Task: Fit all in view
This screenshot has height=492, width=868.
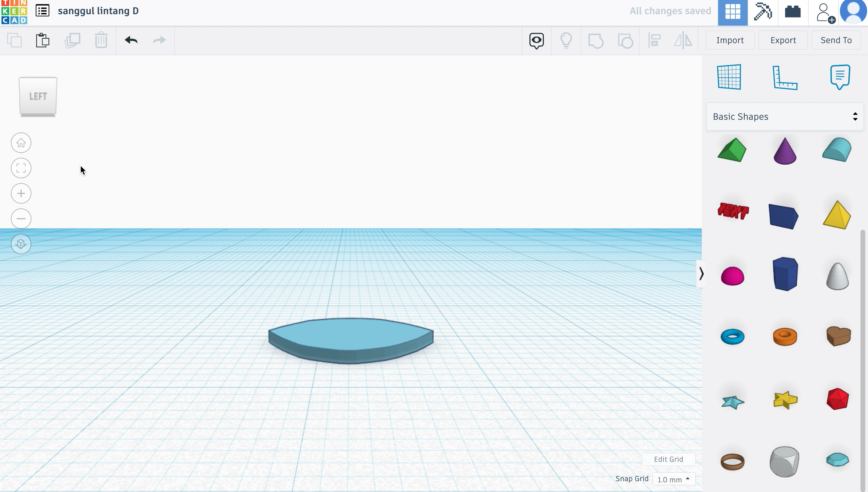Action: coord(21,168)
